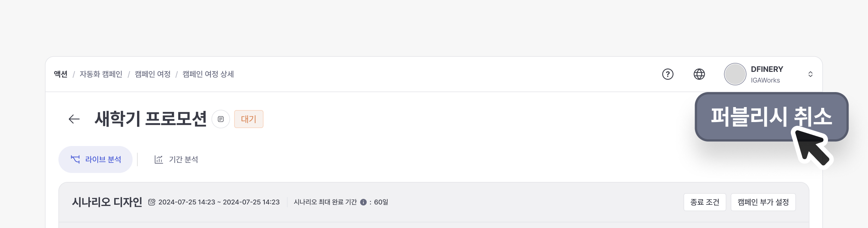Go back using the left arrow
868x228 pixels.
[x=74, y=119]
